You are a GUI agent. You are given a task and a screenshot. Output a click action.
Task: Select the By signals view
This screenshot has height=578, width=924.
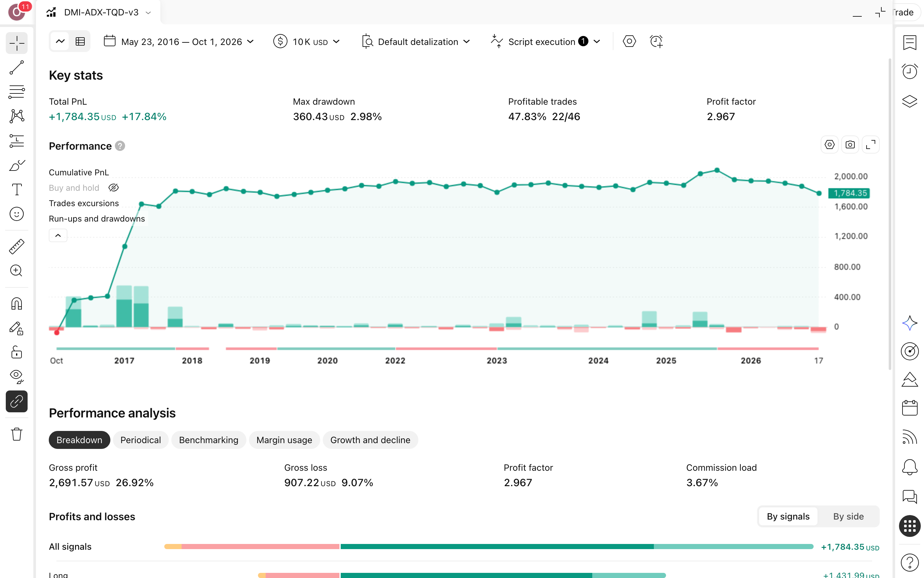[x=788, y=516]
